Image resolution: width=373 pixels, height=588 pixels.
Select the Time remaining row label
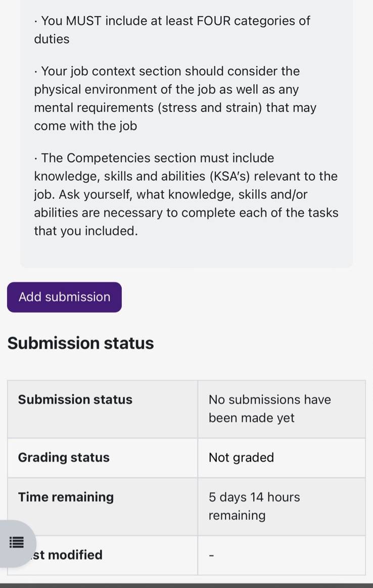tap(66, 497)
